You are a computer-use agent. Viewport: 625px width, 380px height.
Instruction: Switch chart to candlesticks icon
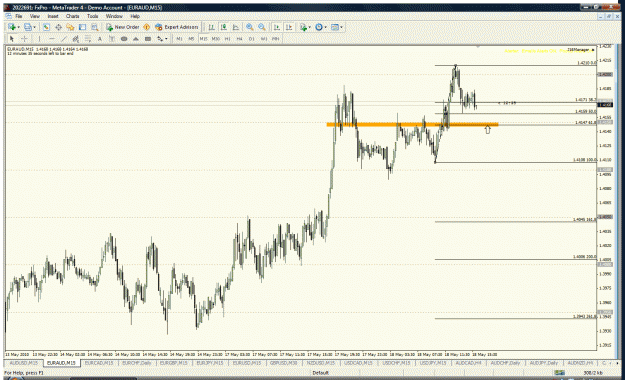tap(224, 27)
